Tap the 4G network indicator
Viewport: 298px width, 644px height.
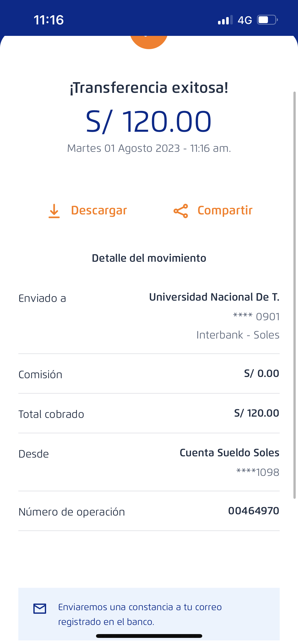click(x=245, y=20)
